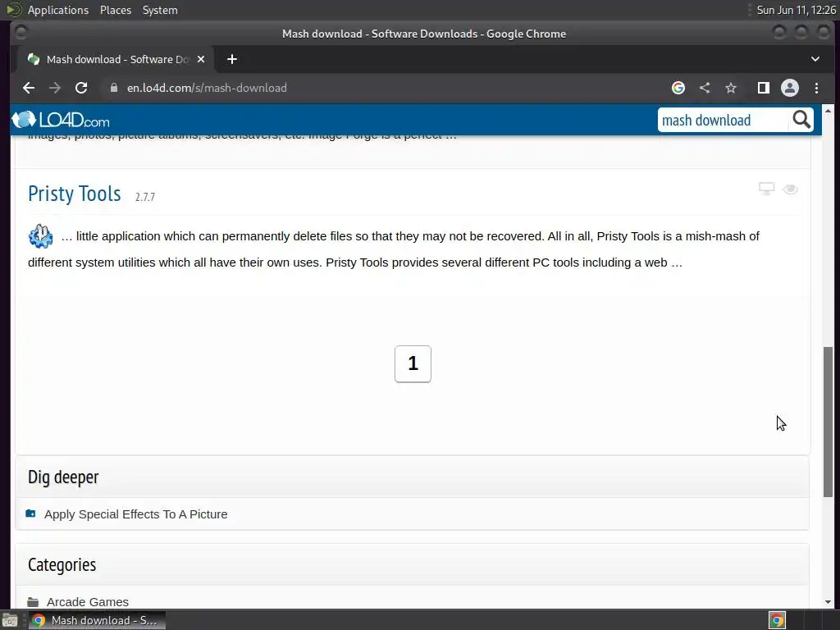Click the site lock icon in the address bar
Image resolution: width=840 pixels, height=630 pixels.
click(113, 88)
